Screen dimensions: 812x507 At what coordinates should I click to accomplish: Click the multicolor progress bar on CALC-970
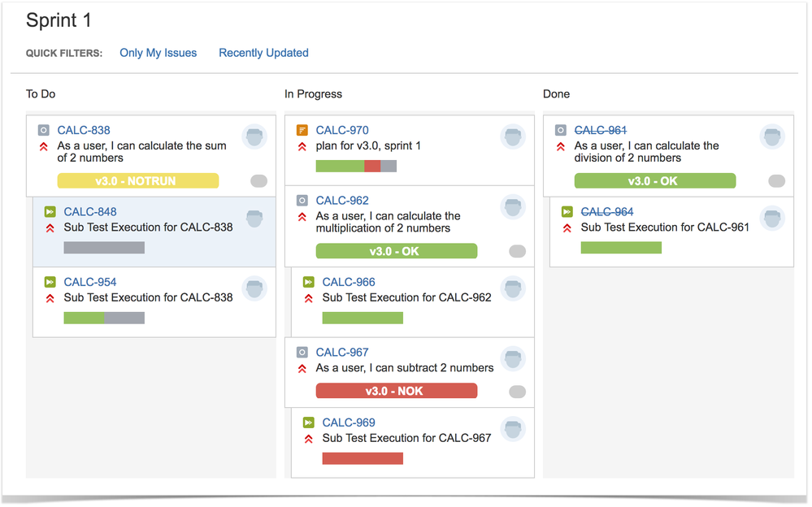pos(356,167)
